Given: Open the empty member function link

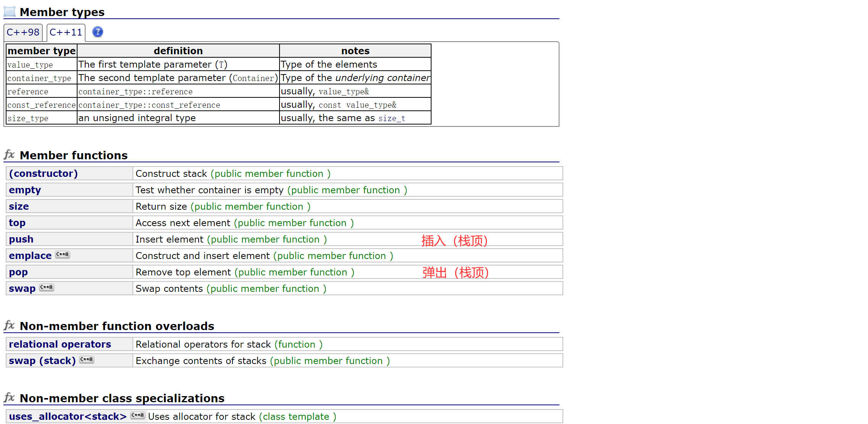Looking at the screenshot, I should pyautogui.click(x=25, y=190).
